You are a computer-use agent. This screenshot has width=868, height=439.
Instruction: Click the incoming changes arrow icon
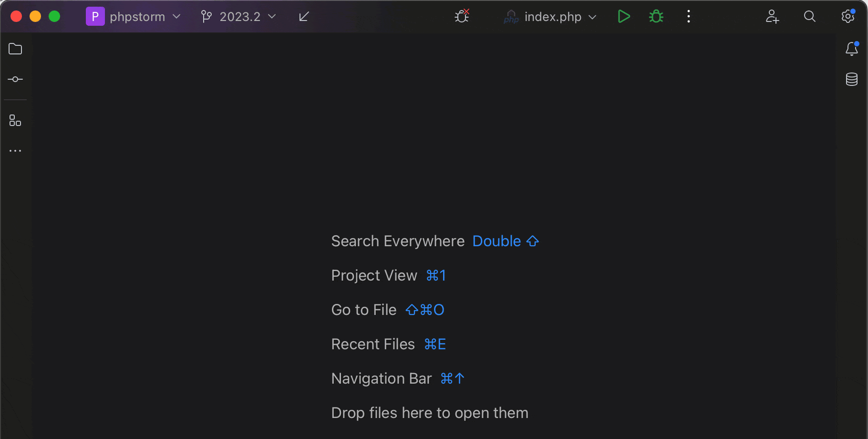[x=304, y=17]
